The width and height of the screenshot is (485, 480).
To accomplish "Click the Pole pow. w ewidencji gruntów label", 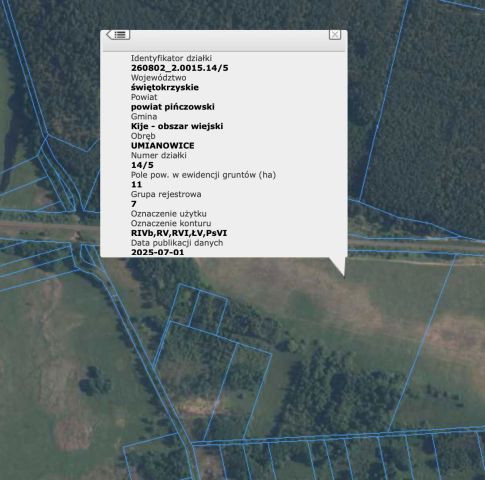I will 203,175.
